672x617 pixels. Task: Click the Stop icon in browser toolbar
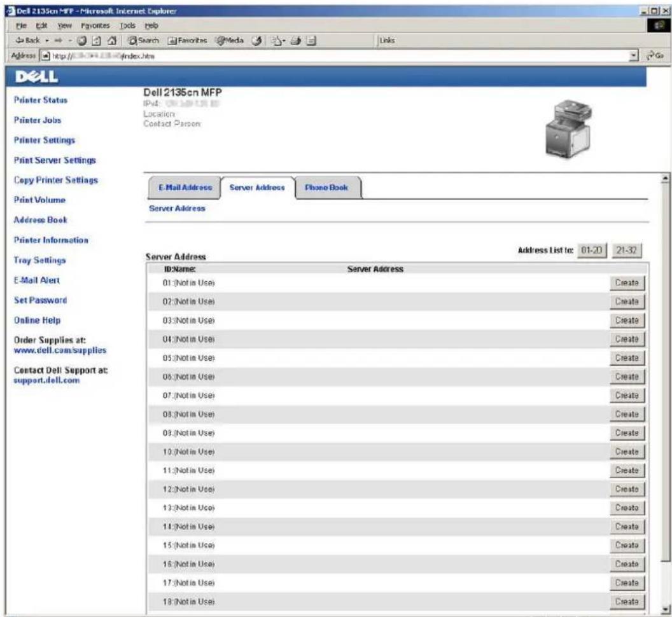pos(82,41)
